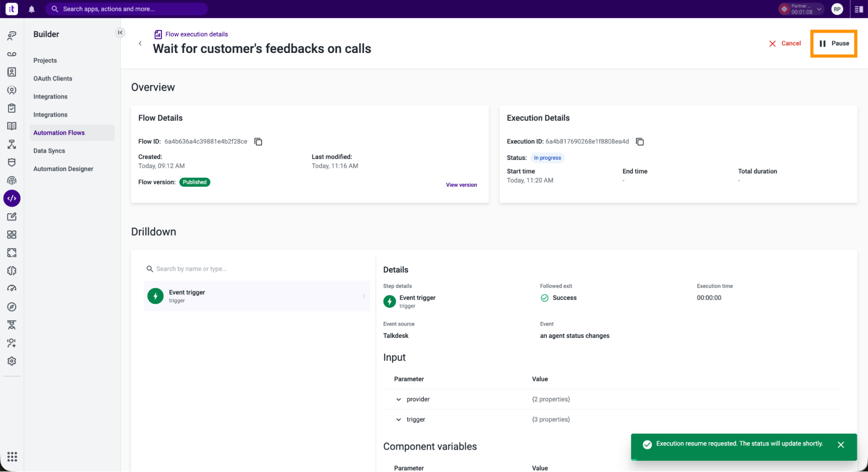Open the fingerprint Identity icon in sidebar

click(x=12, y=180)
